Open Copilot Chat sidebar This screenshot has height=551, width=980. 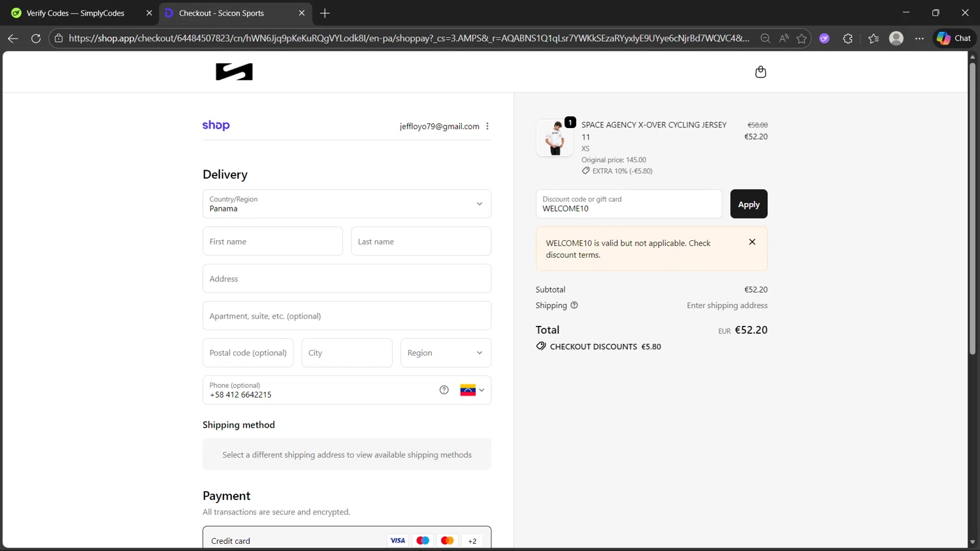[x=954, y=39]
